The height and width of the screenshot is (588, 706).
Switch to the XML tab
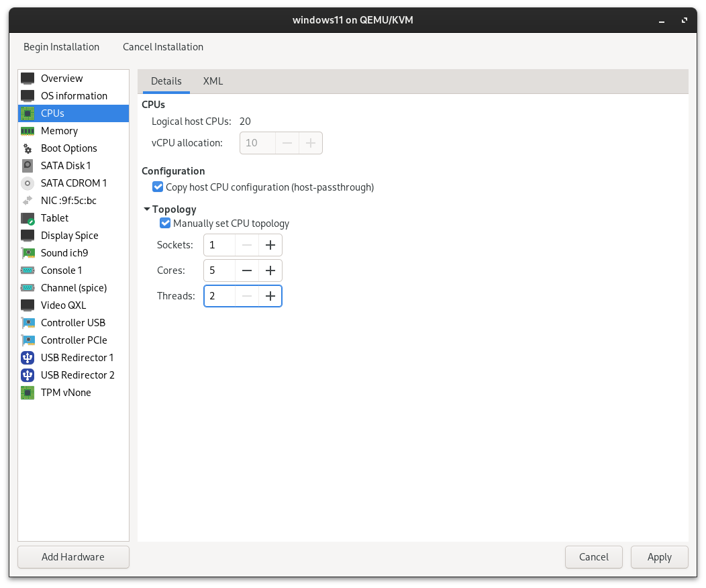[213, 81]
